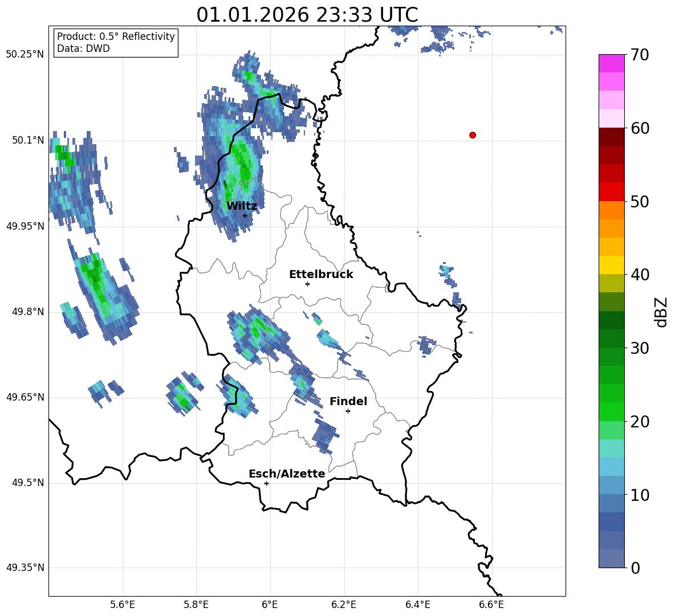675x616 pixels.
Task: Click the 01.01.2026 23:33 UTC title
Action: (x=307, y=15)
